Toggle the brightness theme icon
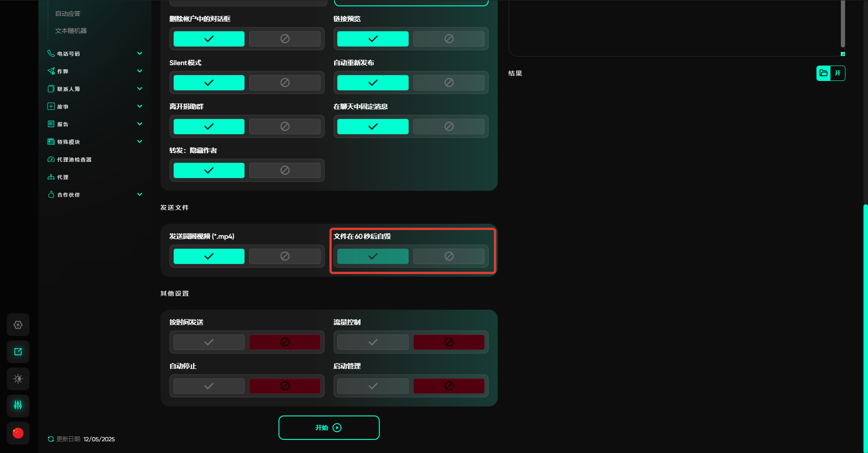The width and height of the screenshot is (868, 453). tap(18, 379)
